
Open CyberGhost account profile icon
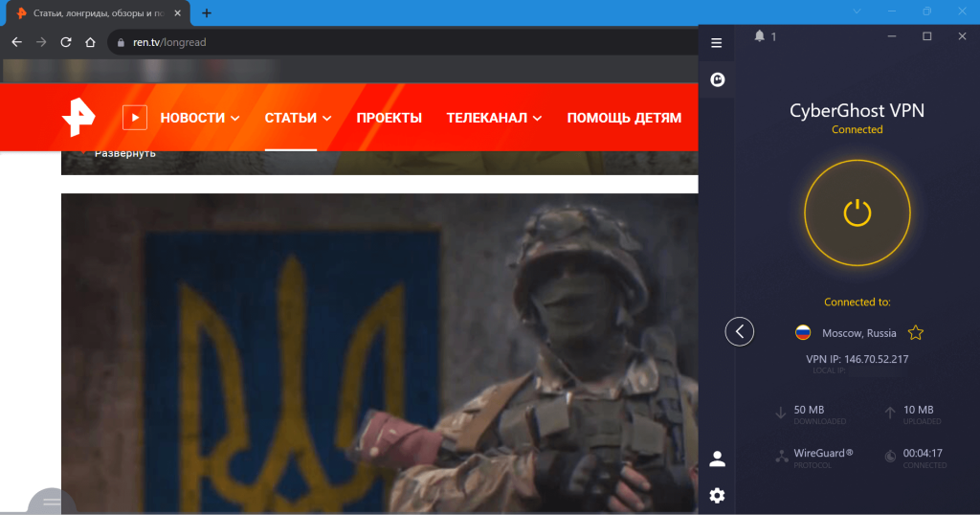coord(717,459)
